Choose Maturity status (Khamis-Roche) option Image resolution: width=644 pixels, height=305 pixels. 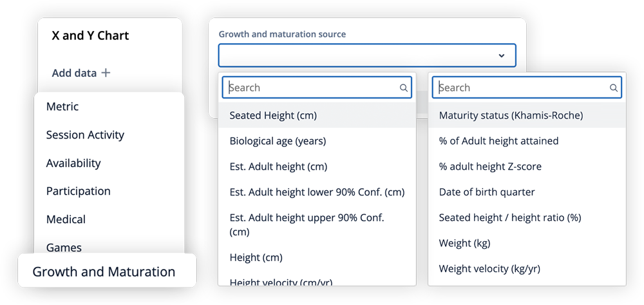[527, 115]
